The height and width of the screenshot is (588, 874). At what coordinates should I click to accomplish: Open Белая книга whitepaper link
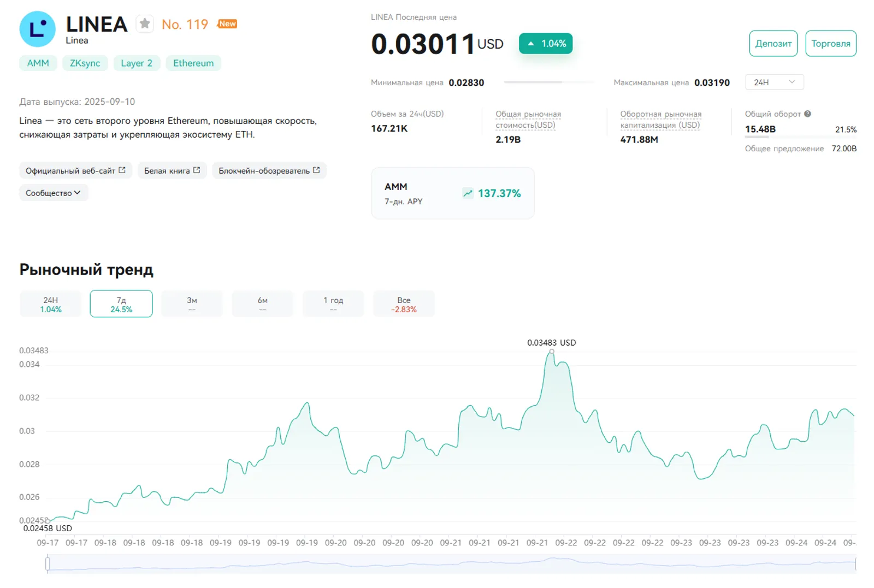click(172, 170)
